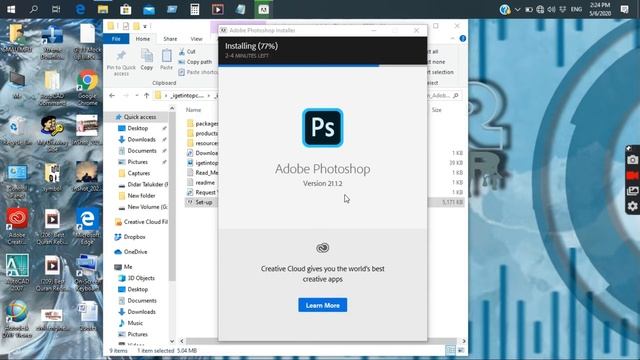Sort by the Name column header

point(193,110)
